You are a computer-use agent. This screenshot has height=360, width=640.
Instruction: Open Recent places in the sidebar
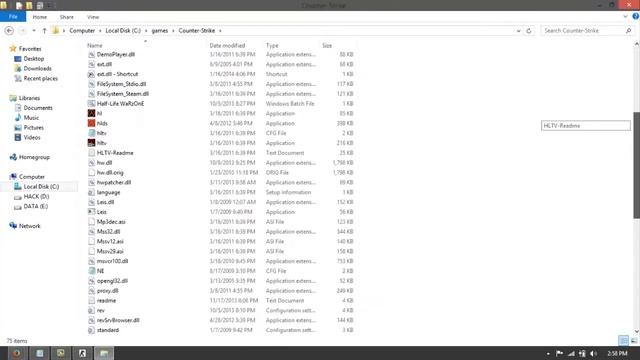point(40,78)
